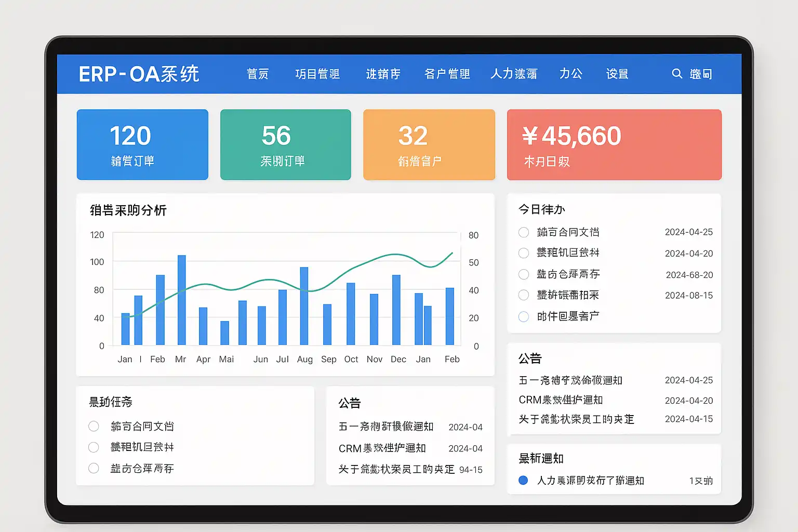This screenshot has width=798, height=532.
Task: Open the 设置 navigation item
Action: 617,74
